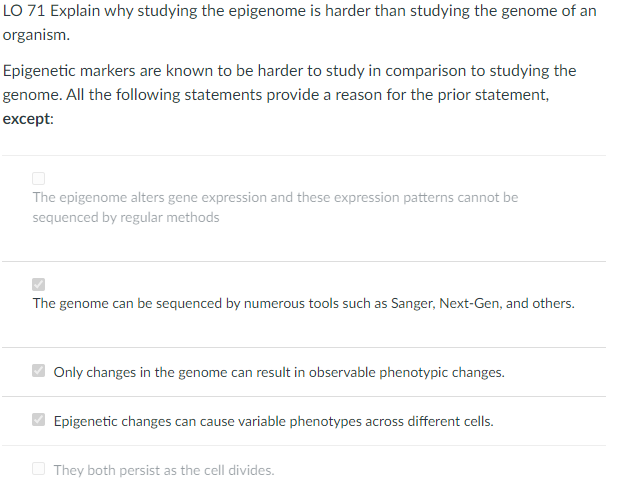The height and width of the screenshot is (491, 621).
Task: Click 'sequenced by regular methods' in first answer
Action: pos(126,217)
